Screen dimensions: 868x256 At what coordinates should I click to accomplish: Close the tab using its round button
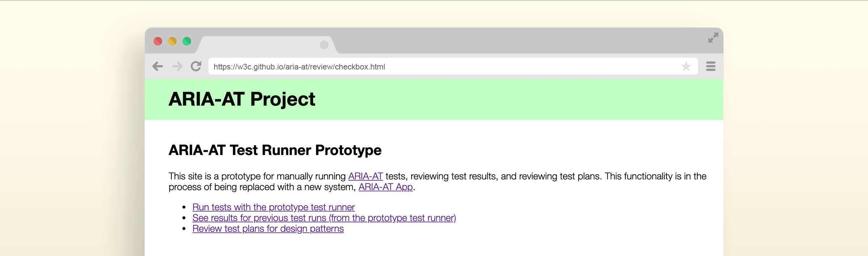(324, 45)
